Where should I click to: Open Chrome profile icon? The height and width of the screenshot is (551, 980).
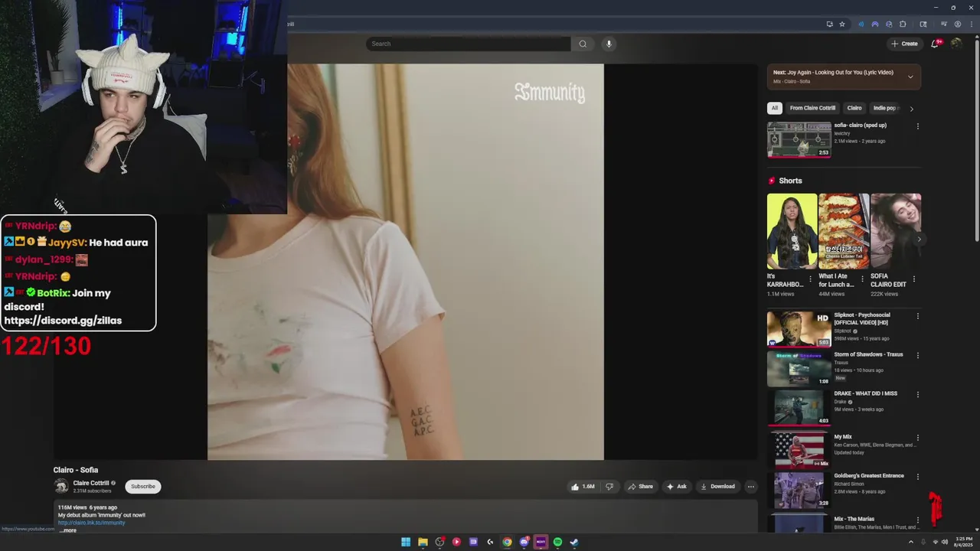coord(958,24)
